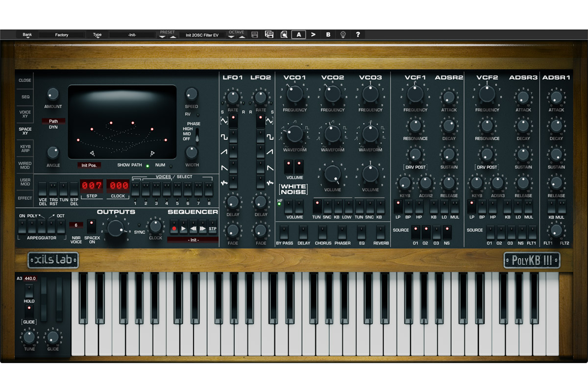The width and height of the screenshot is (588, 392).
Task: Open the -Init- type selector
Action: coord(132,35)
